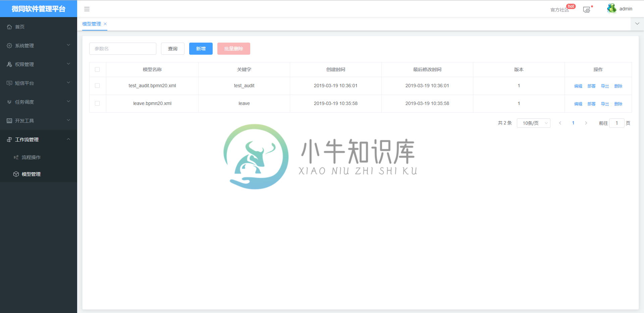The width and height of the screenshot is (644, 313).
Task: Check the test_audit.bpmn20.xml row checkbox
Action: tap(97, 86)
